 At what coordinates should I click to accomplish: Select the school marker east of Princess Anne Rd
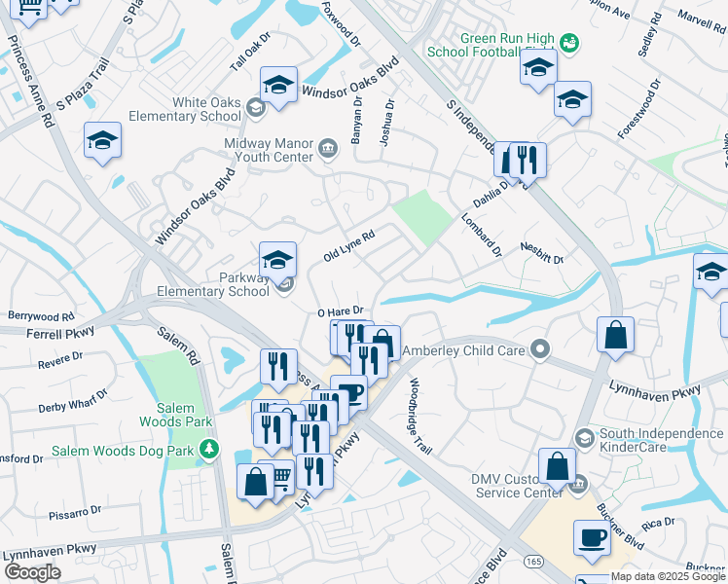coord(102,143)
